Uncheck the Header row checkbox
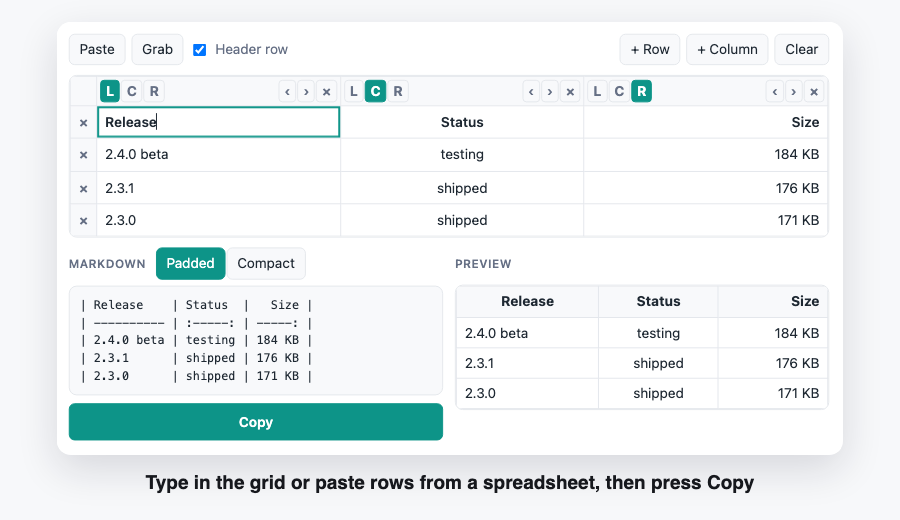Viewport: 900px width, 520px height. [x=200, y=50]
